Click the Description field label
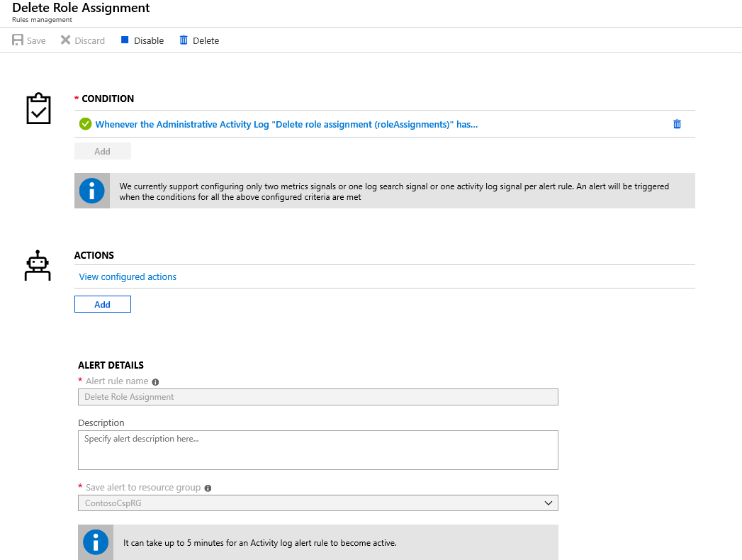742x560 pixels. coord(101,422)
